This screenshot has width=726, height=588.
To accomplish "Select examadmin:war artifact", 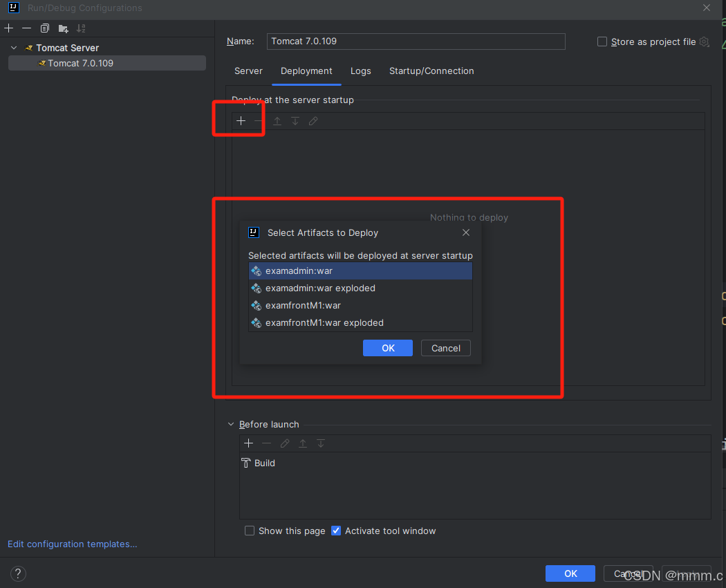I will [360, 270].
